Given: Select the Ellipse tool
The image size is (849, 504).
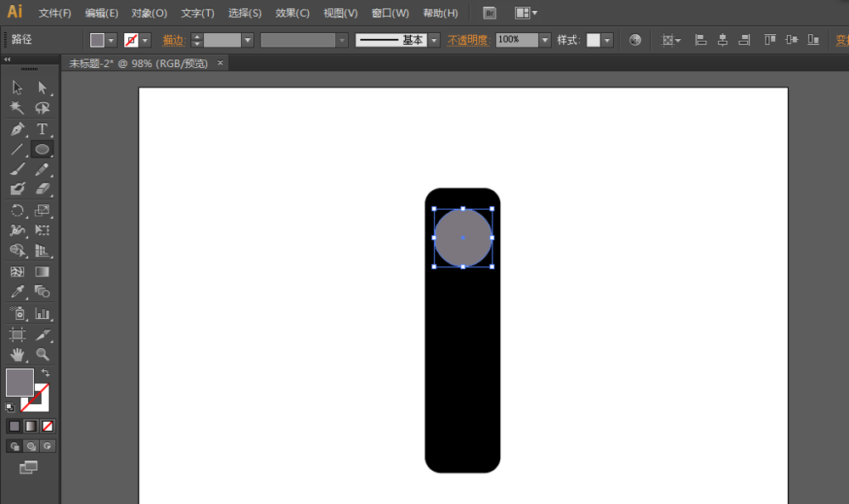Looking at the screenshot, I should point(42,148).
